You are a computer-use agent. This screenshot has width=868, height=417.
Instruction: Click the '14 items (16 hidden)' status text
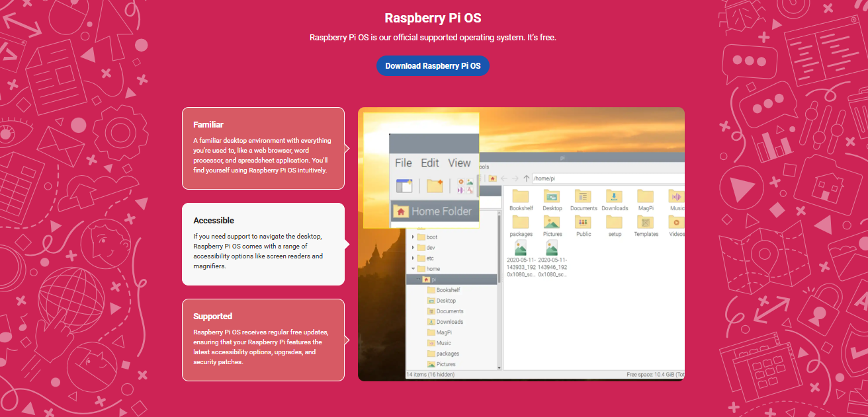pyautogui.click(x=430, y=375)
